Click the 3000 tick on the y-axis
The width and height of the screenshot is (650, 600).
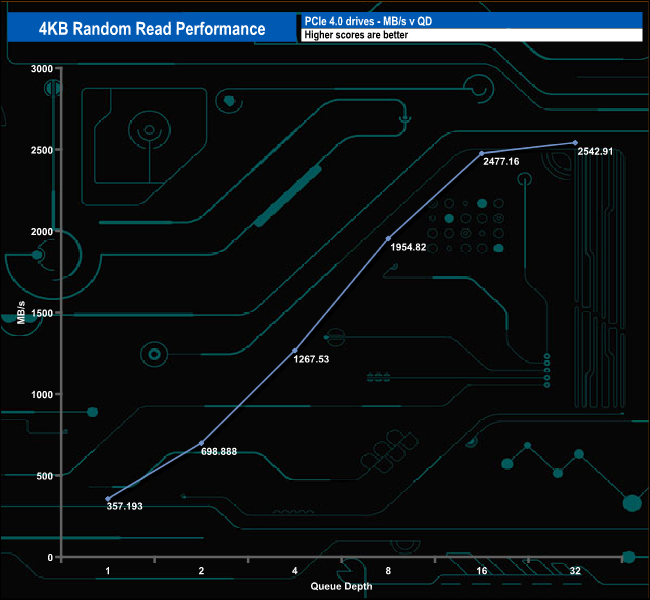point(41,69)
